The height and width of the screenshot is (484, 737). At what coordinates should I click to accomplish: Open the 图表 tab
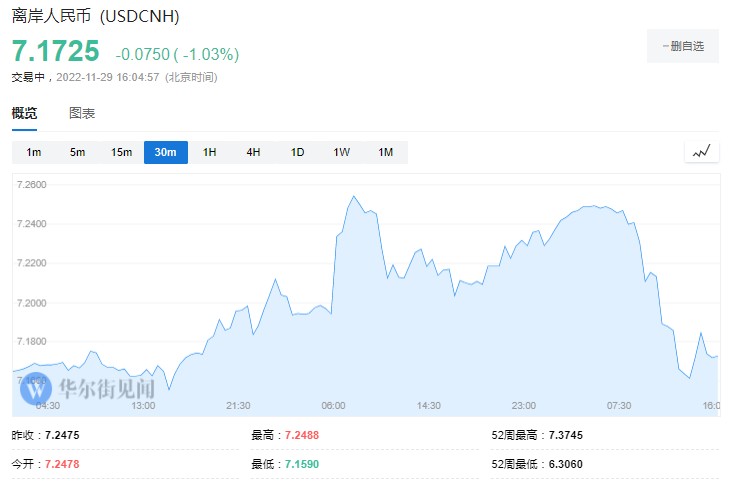pos(82,113)
